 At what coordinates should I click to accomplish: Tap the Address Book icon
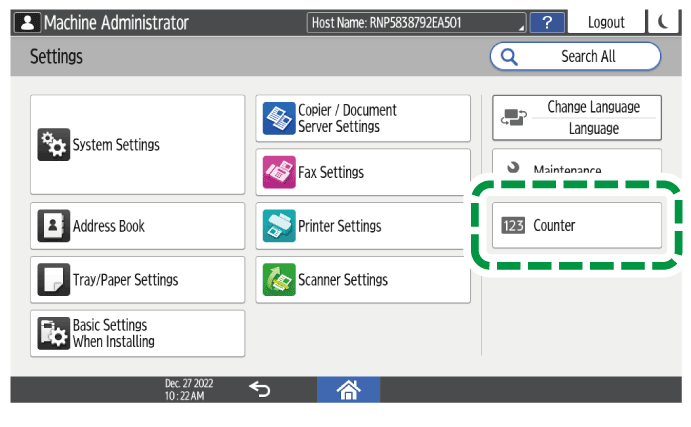pos(52,226)
